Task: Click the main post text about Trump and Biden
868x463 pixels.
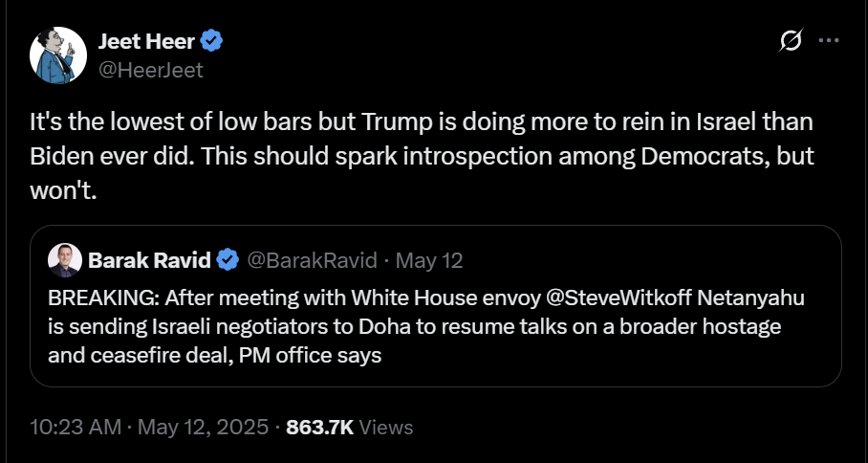Action: coord(422,157)
